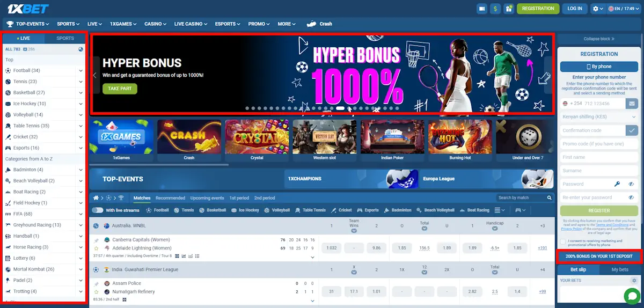Image resolution: width=644 pixels, height=308 pixels.
Task: Open the 1XGAMES menu
Action: (123, 24)
